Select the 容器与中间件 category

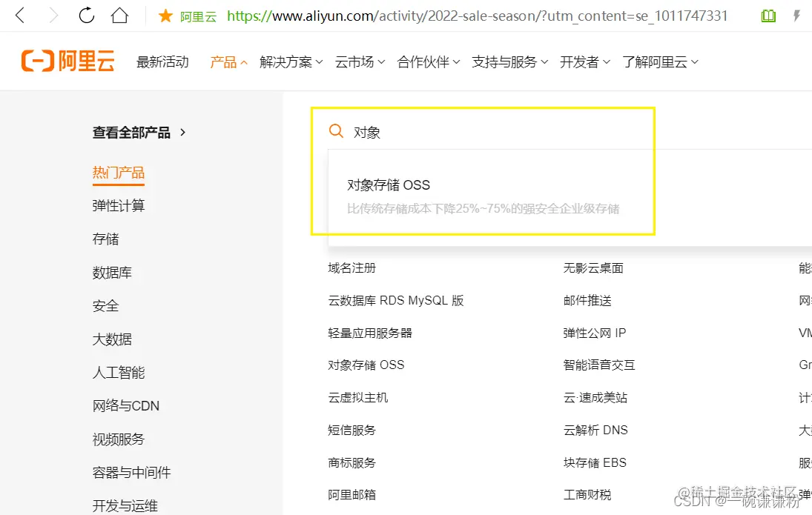click(131, 472)
